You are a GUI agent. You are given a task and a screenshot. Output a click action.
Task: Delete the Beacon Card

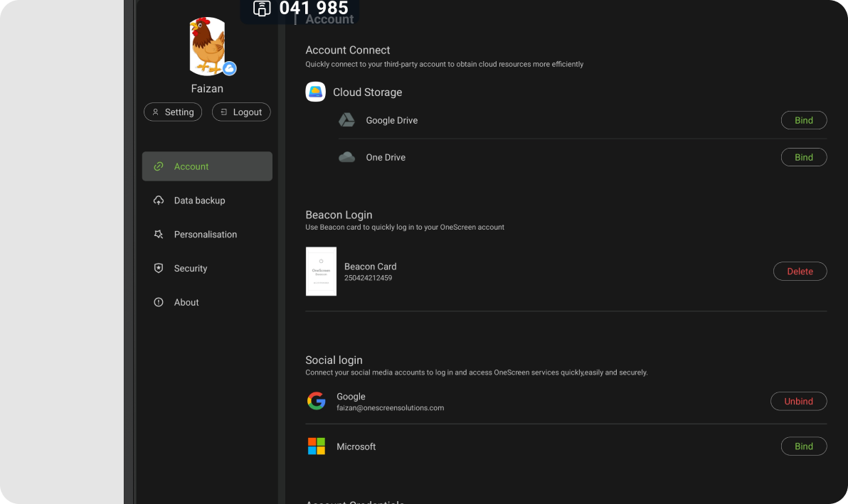click(x=800, y=271)
